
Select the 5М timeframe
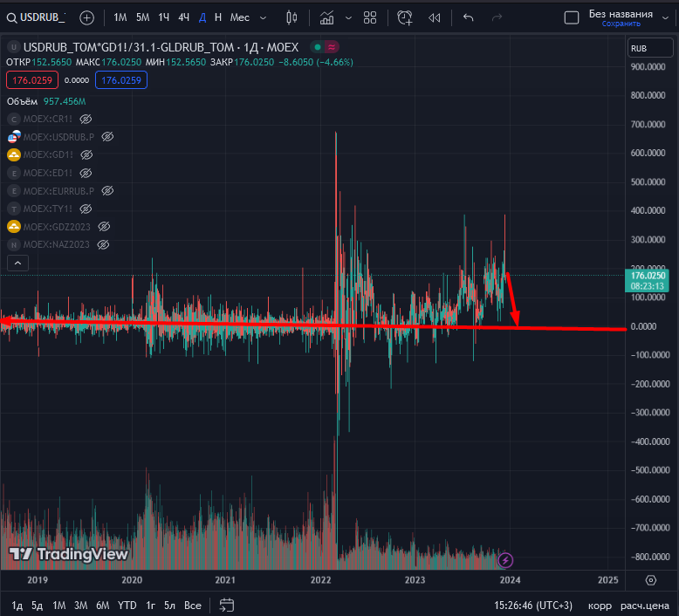click(x=142, y=17)
